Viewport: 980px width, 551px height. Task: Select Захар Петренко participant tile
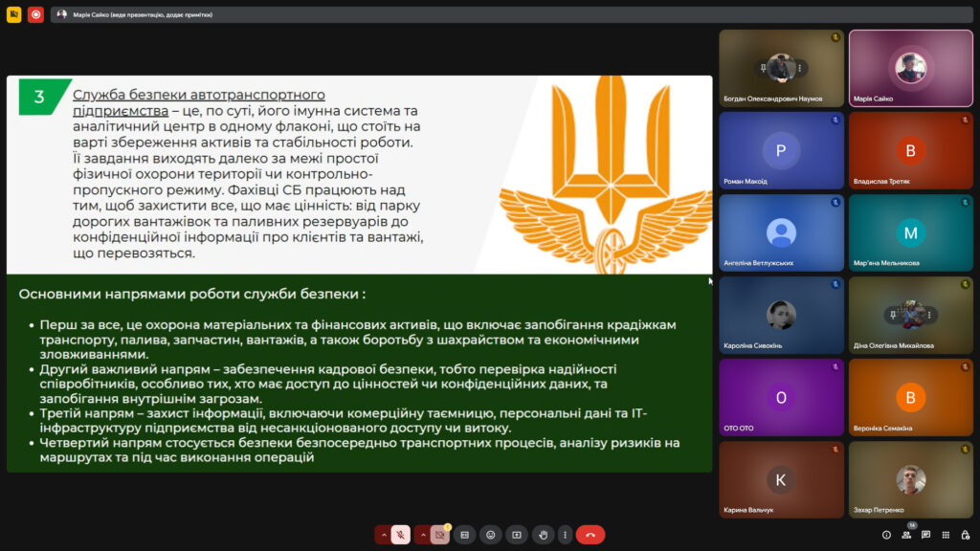click(911, 480)
